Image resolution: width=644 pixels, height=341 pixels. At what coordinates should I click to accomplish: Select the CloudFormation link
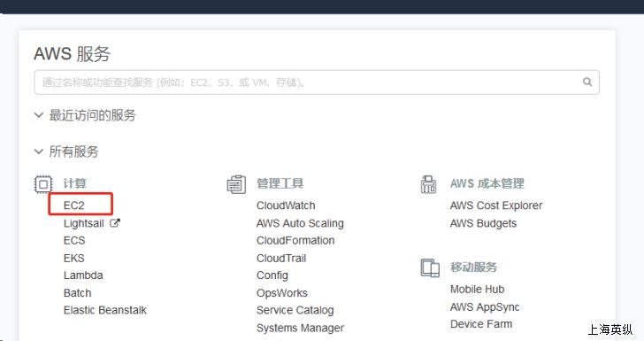[295, 241]
